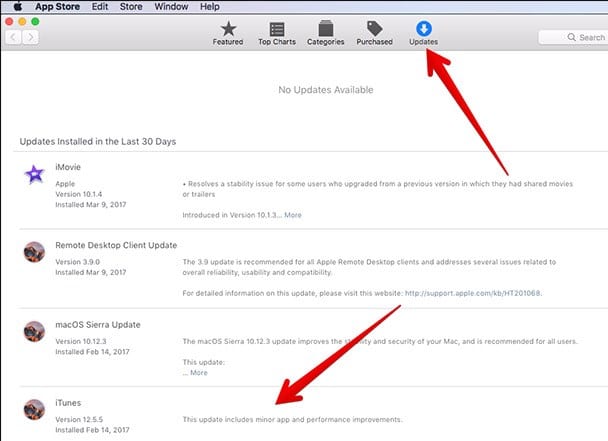Go forward with the right arrow button
Image resolution: width=608 pixels, height=441 pixels.
click(30, 37)
